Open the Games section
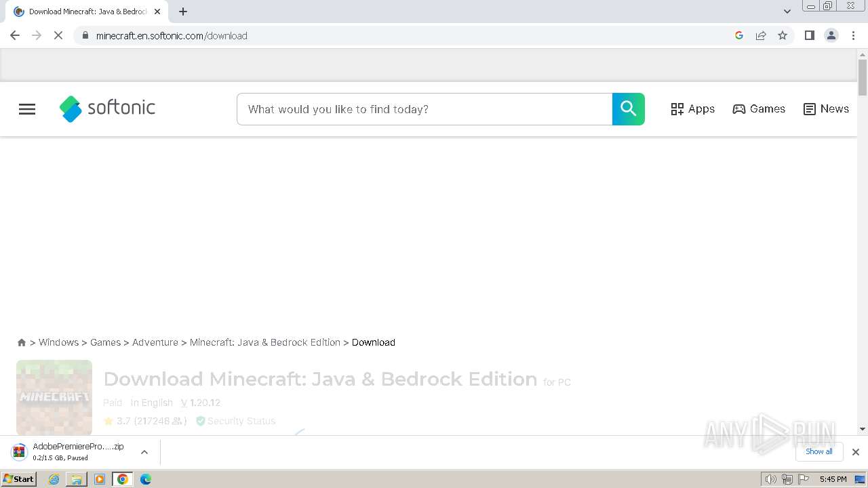Viewport: 868px width, 488px height. (x=759, y=109)
